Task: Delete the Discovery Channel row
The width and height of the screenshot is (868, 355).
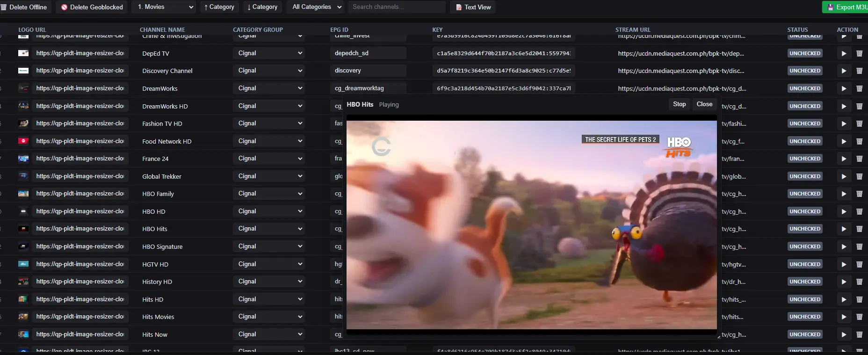Action: pos(859,71)
